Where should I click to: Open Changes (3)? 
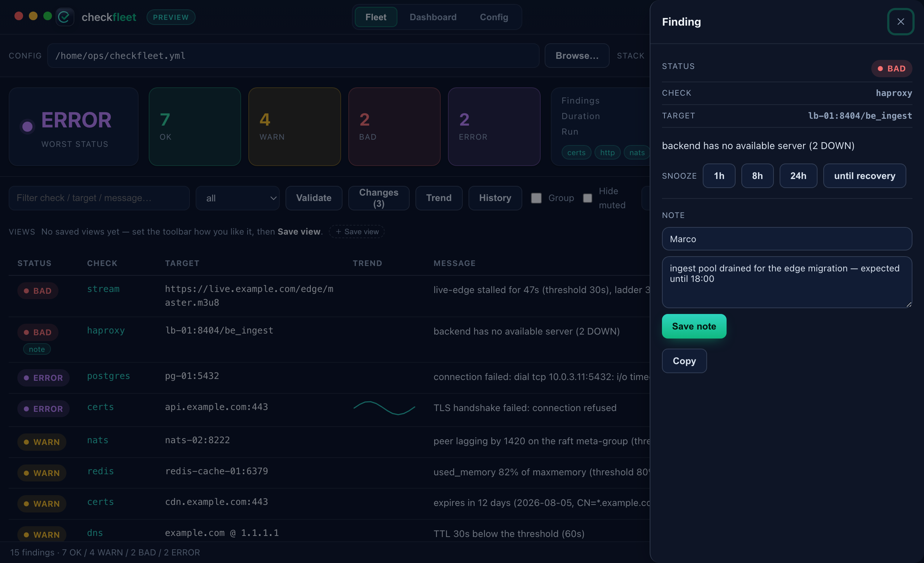(x=378, y=198)
